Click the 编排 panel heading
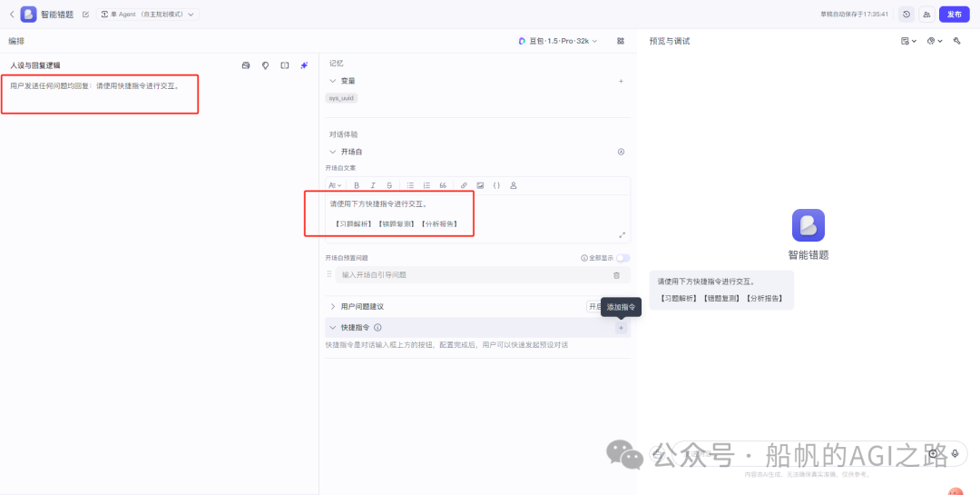 pos(16,41)
